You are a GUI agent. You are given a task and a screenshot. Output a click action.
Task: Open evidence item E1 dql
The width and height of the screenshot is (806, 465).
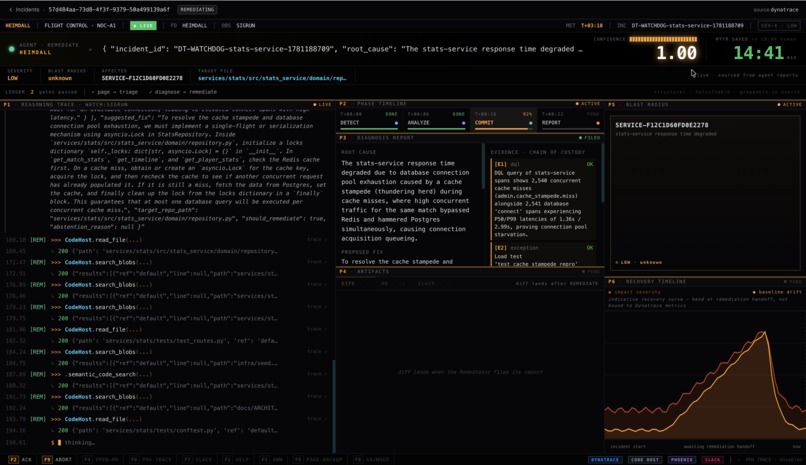(543, 199)
